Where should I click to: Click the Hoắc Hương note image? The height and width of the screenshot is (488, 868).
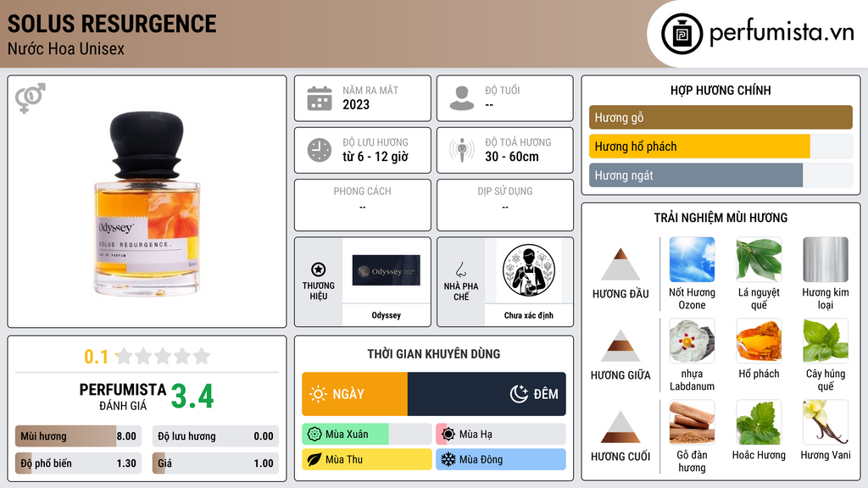pyautogui.click(x=759, y=422)
